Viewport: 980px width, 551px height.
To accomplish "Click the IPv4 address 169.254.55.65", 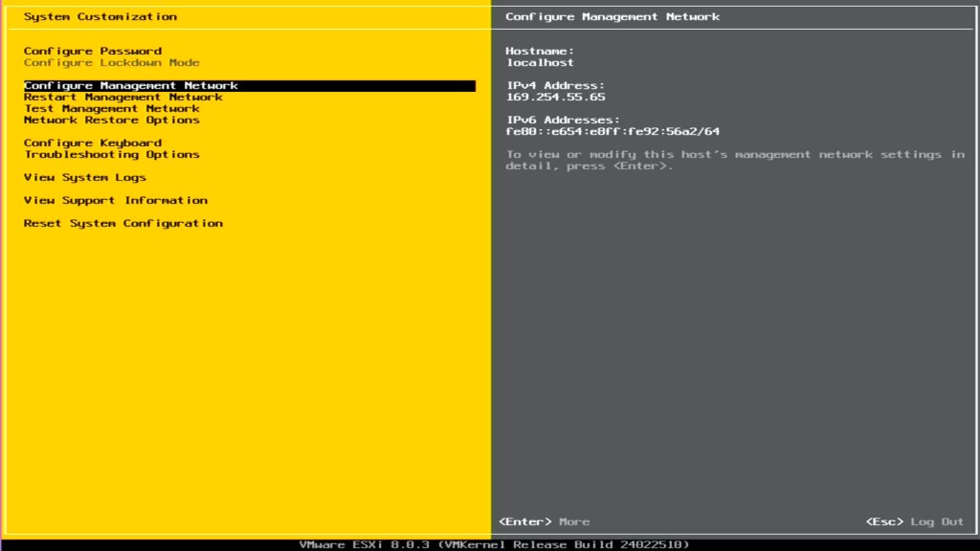I will click(555, 98).
